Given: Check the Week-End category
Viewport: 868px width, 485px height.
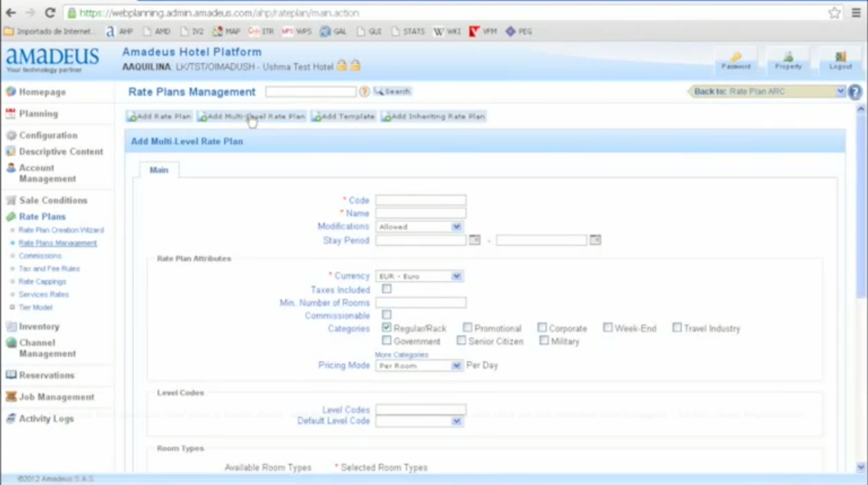Looking at the screenshot, I should pos(608,328).
